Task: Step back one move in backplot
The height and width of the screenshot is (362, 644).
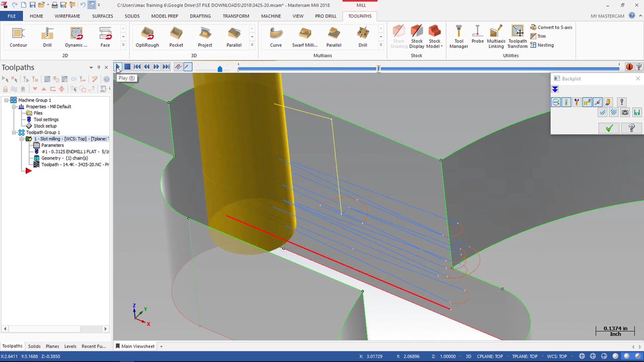Action: [x=147, y=67]
